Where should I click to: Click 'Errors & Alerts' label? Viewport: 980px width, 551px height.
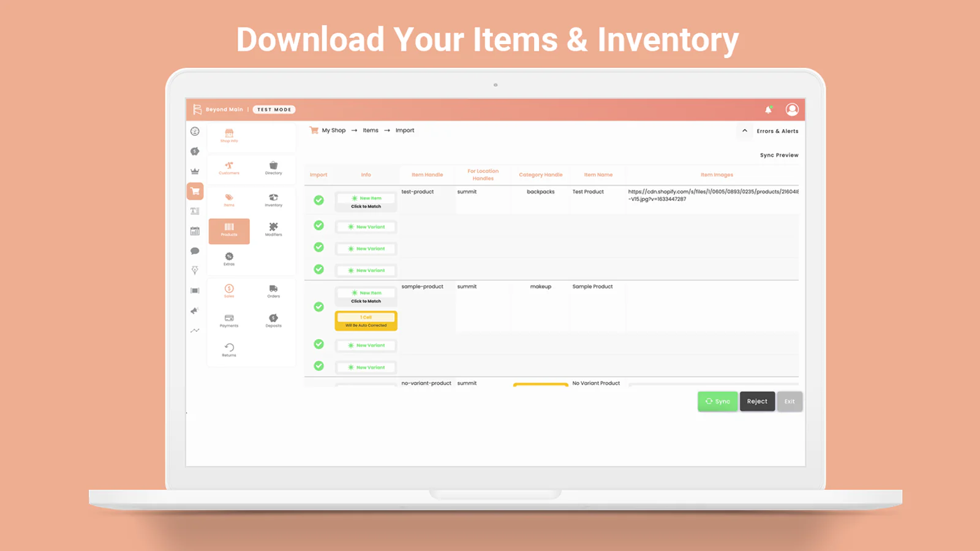[777, 131]
